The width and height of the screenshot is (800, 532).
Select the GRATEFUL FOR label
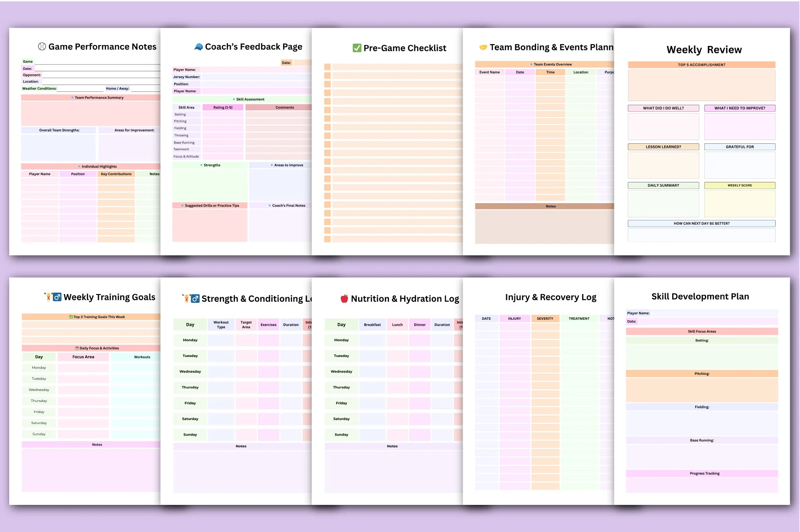click(740, 147)
